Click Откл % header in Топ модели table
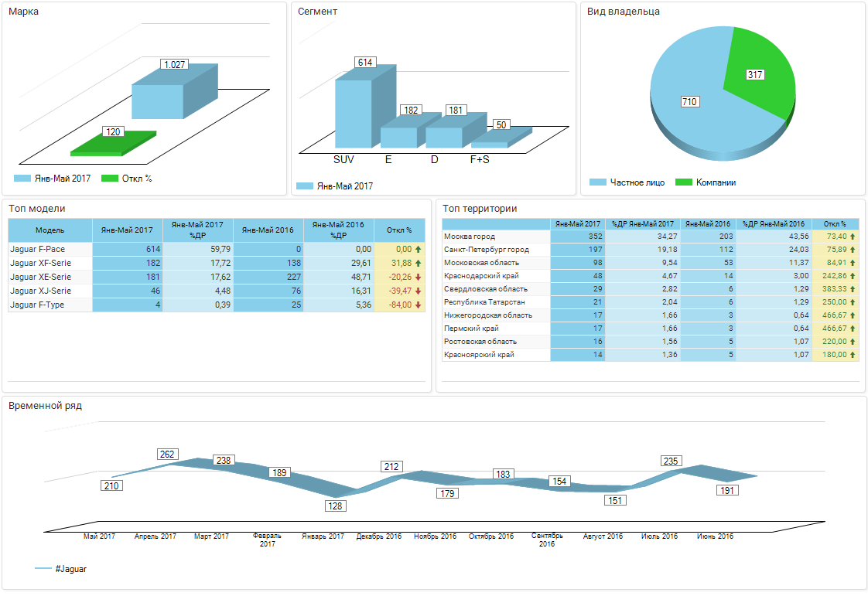The height and width of the screenshot is (613, 868). pos(399,230)
